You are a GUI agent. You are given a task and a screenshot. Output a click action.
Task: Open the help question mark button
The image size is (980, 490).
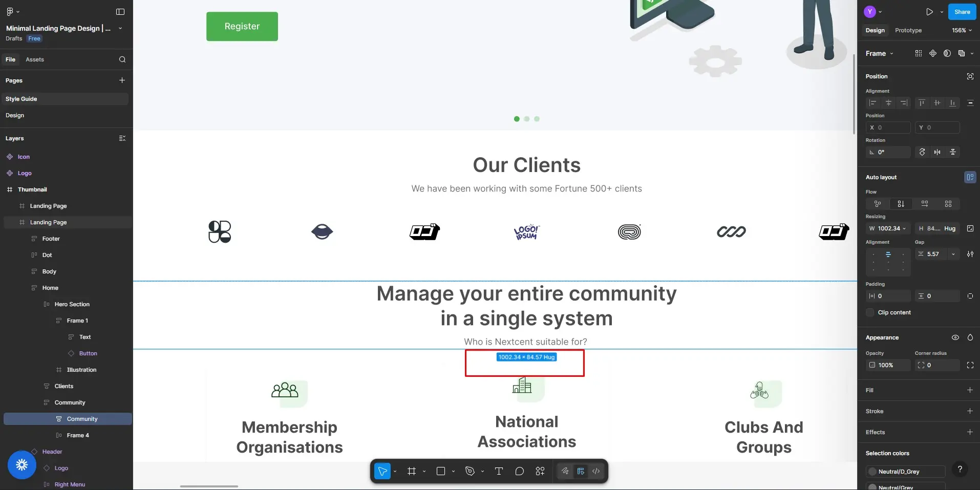pos(960,470)
